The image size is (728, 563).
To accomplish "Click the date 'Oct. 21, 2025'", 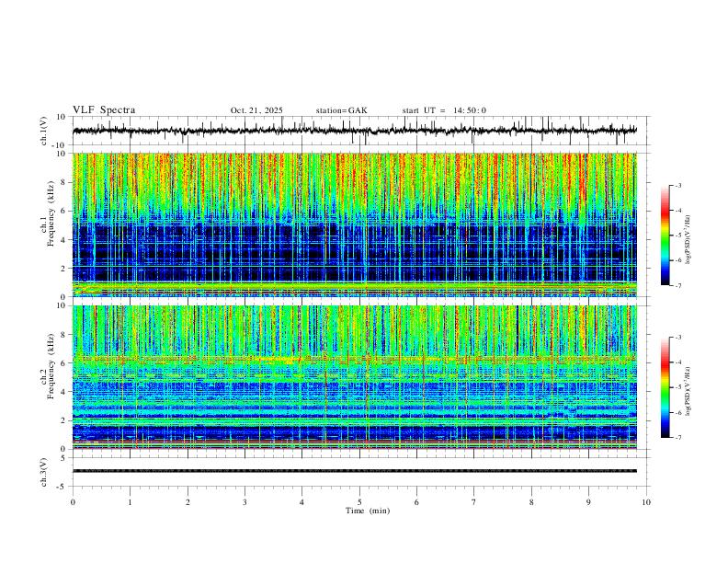I will (x=256, y=110).
